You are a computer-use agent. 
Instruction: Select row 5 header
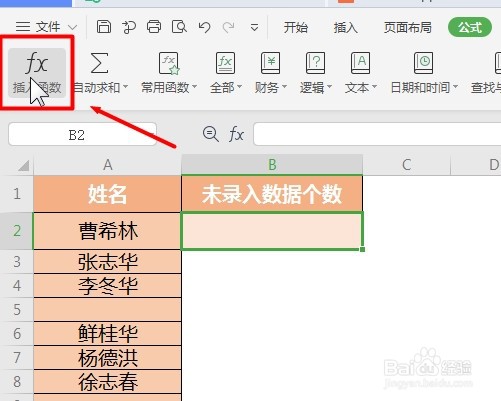(17, 310)
